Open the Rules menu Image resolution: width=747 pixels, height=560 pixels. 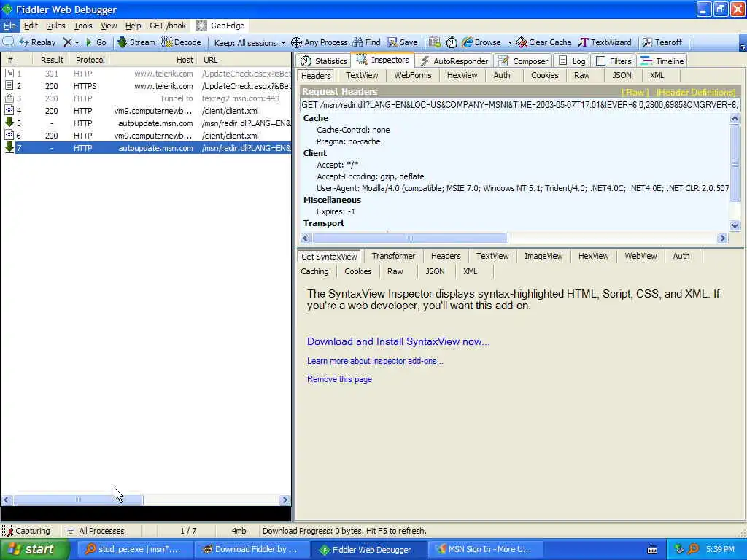(55, 26)
